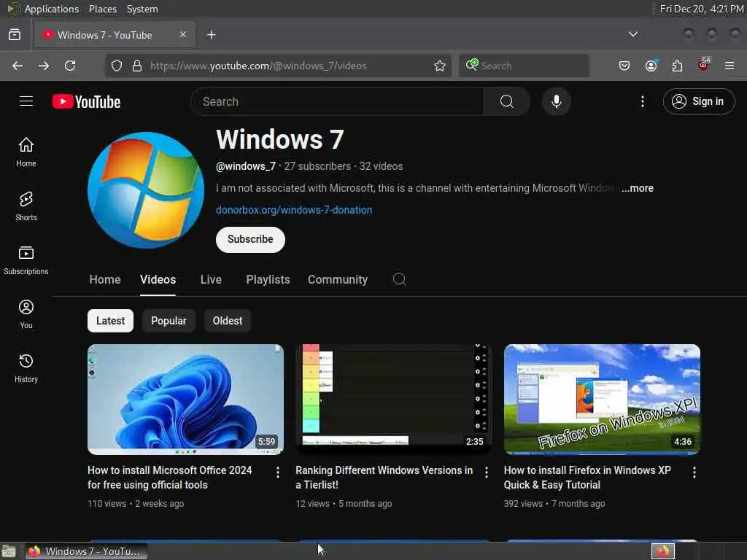Open the Places menu

(x=102, y=9)
